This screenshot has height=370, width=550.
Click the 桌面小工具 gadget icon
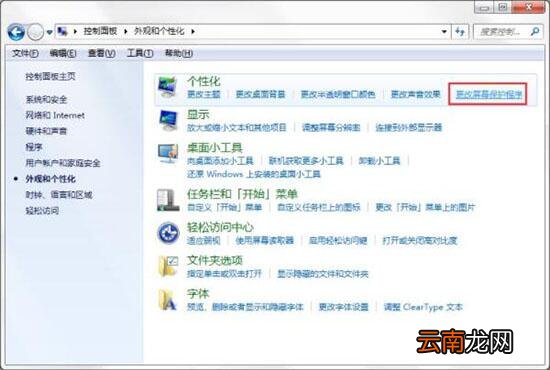[x=168, y=154]
